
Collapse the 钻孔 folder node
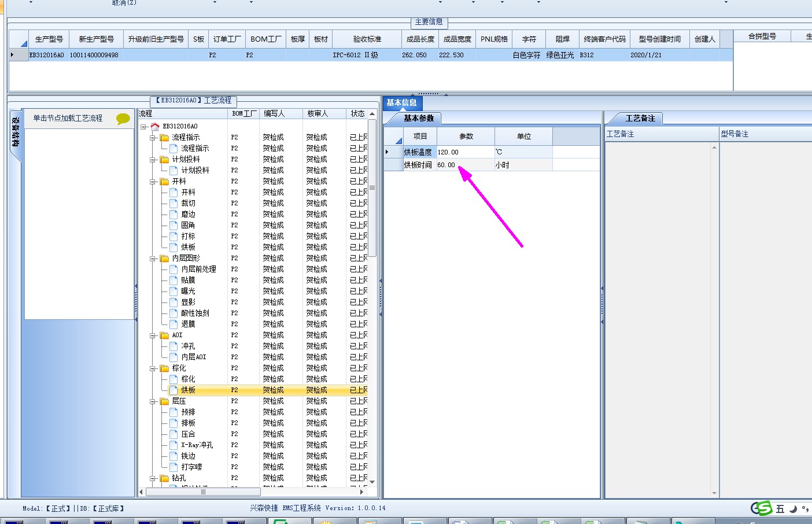click(153, 478)
